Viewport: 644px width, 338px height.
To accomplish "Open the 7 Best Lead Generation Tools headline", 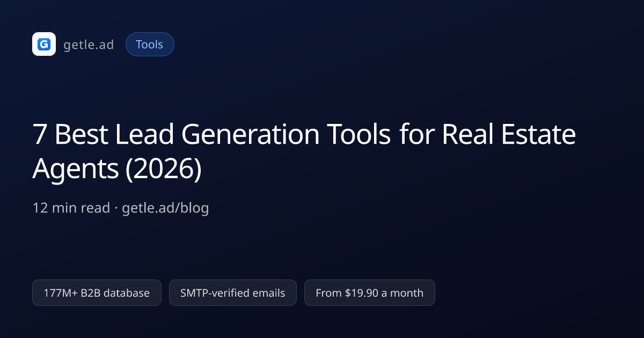I will point(304,151).
